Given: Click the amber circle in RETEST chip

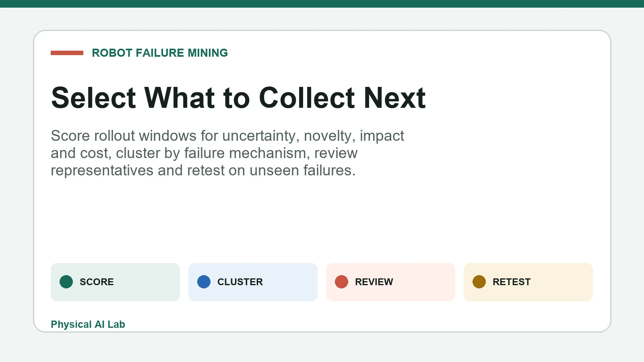Looking at the screenshot, I should click(479, 282).
